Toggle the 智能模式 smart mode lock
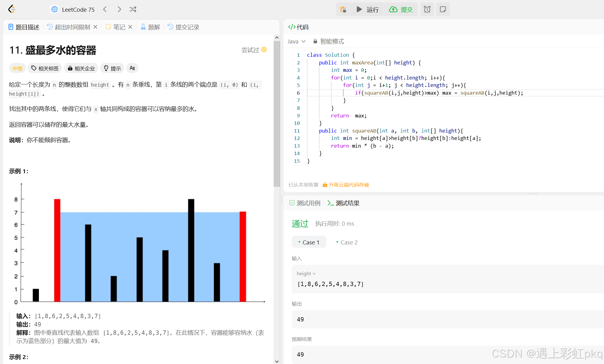 [x=329, y=41]
